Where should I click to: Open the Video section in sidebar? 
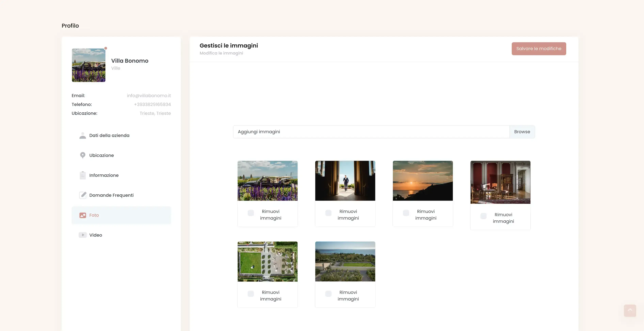[x=96, y=235]
